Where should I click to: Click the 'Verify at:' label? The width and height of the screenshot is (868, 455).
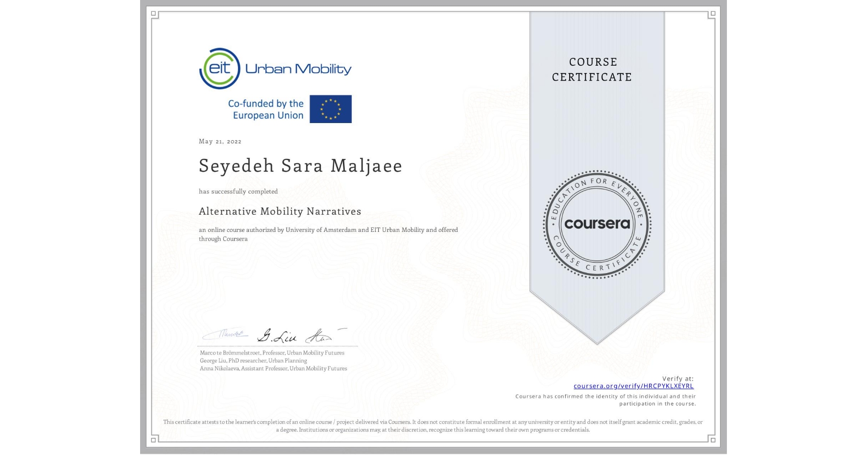coord(677,378)
